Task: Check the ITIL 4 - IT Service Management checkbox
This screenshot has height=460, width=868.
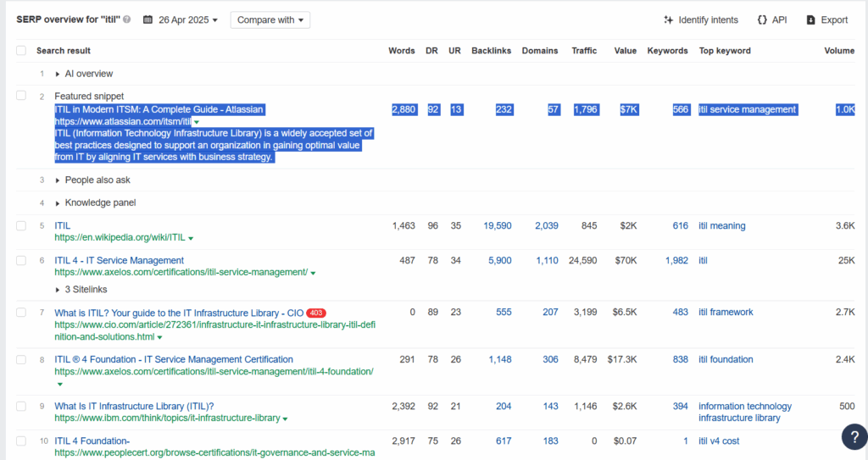Action: pyautogui.click(x=21, y=260)
